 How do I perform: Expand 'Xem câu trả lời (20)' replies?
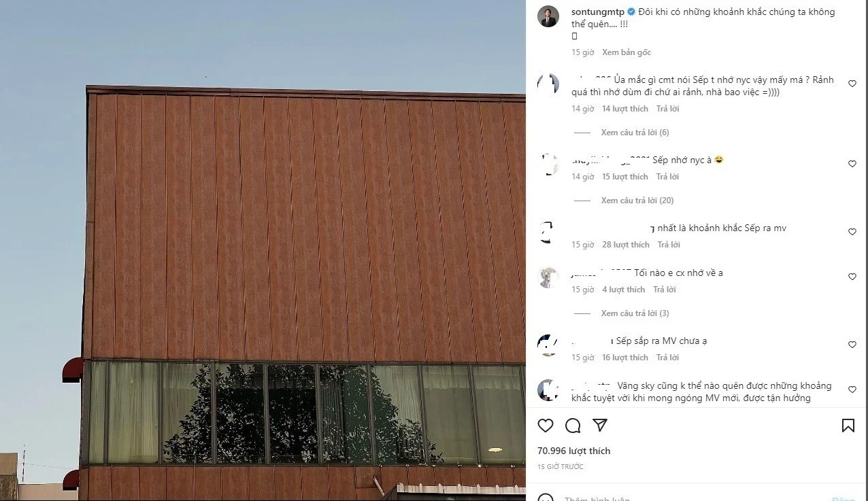(637, 201)
